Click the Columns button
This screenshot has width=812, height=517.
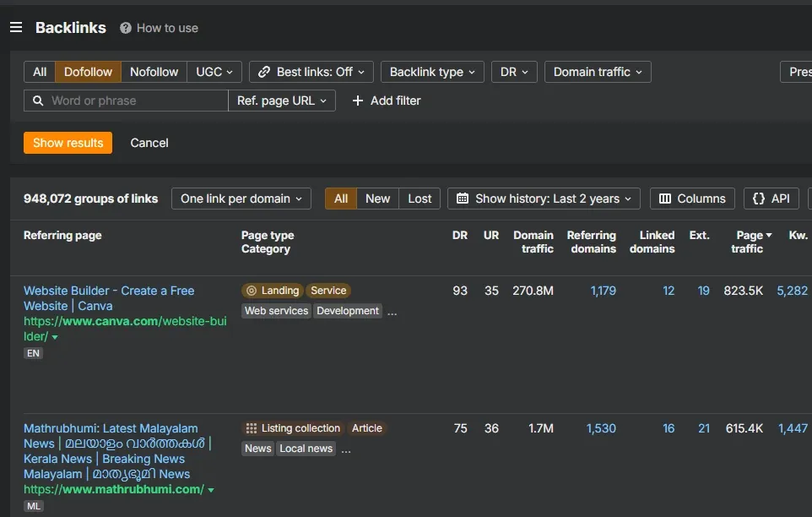point(692,199)
